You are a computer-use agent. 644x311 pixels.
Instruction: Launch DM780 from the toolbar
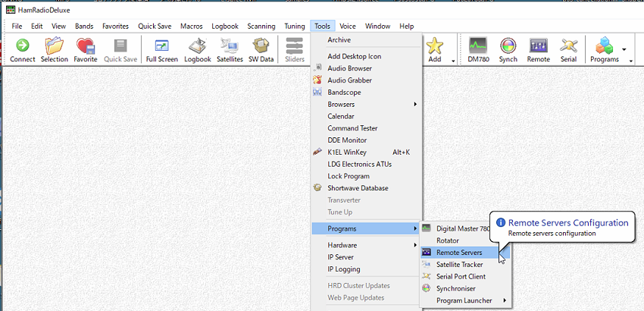478,50
